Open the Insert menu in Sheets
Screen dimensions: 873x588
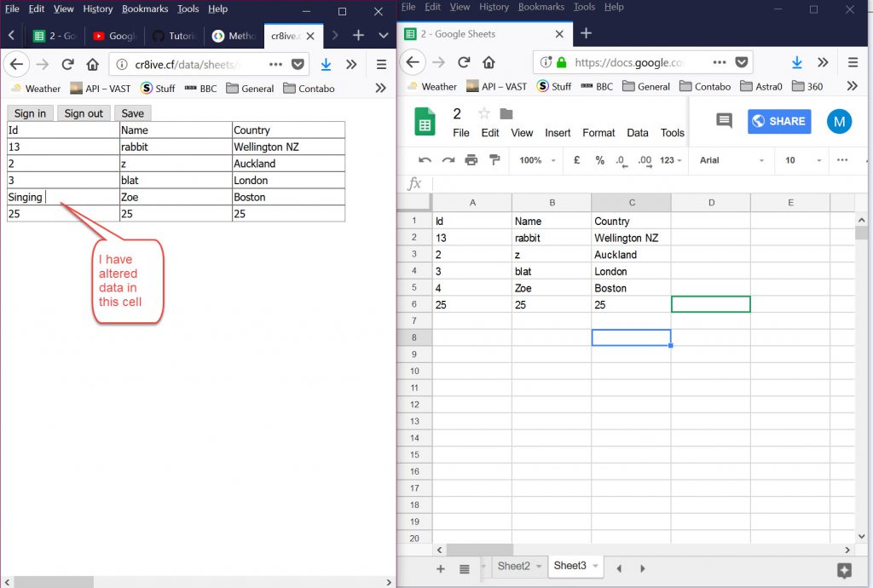pos(558,133)
